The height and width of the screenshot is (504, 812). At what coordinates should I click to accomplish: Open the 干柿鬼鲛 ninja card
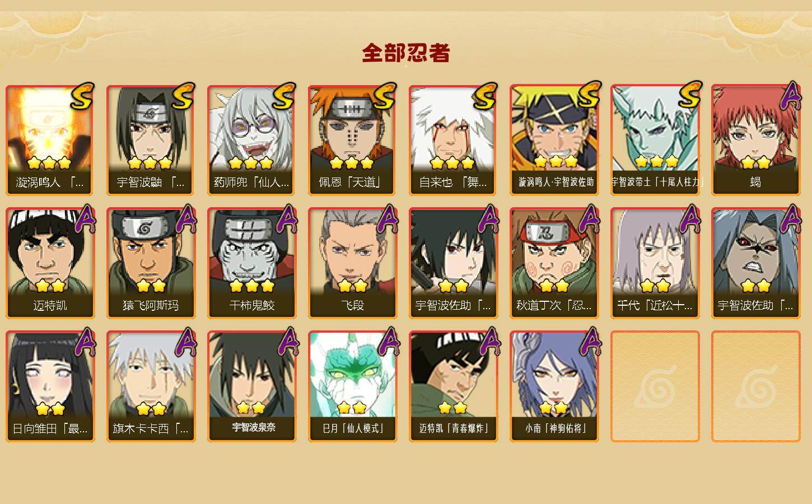coord(251,263)
